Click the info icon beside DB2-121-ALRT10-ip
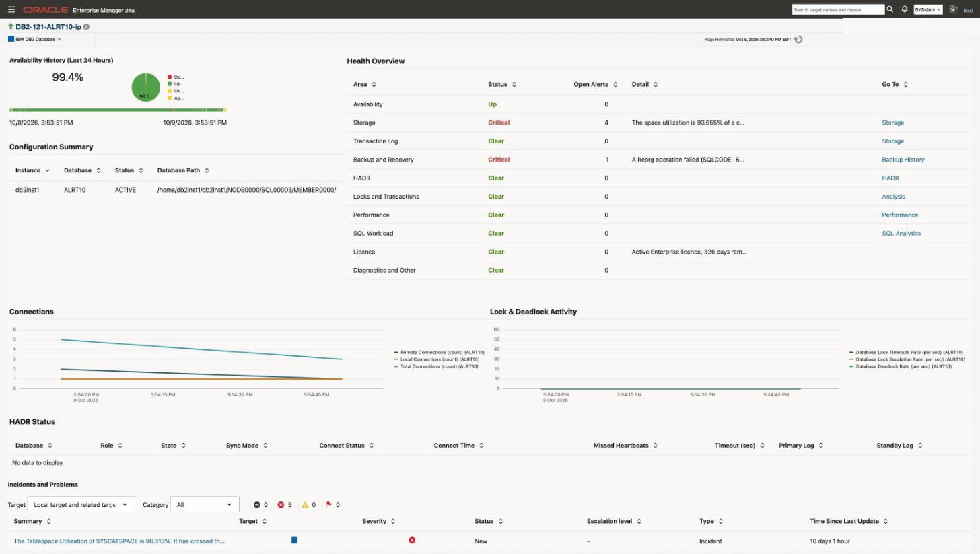Screen dimensions: 980x554 click(86, 27)
